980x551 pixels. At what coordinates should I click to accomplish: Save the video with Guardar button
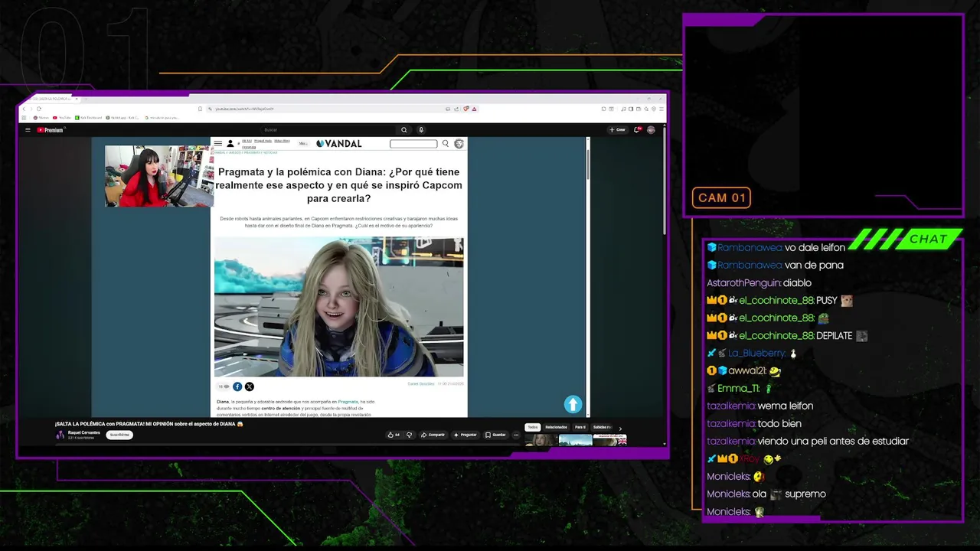[495, 435]
